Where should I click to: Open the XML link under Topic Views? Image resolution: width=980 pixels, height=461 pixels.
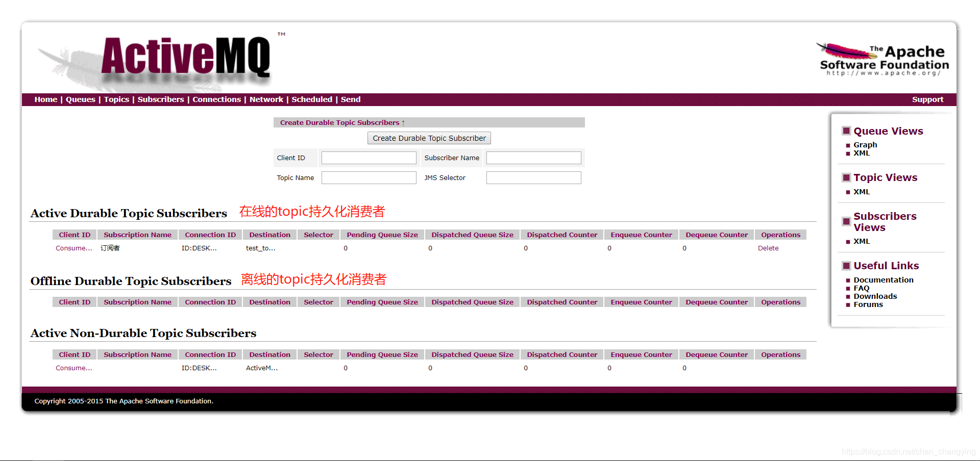862,192
